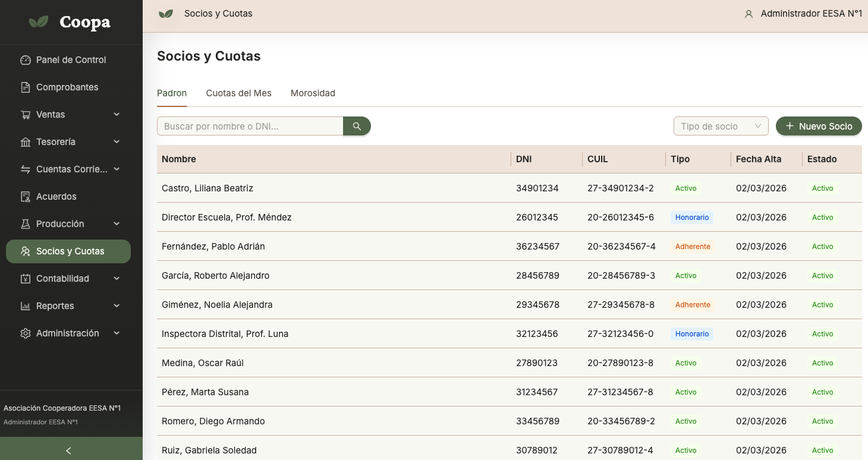Open the Tipo de socio dropdown
This screenshot has height=460, width=868.
click(721, 126)
